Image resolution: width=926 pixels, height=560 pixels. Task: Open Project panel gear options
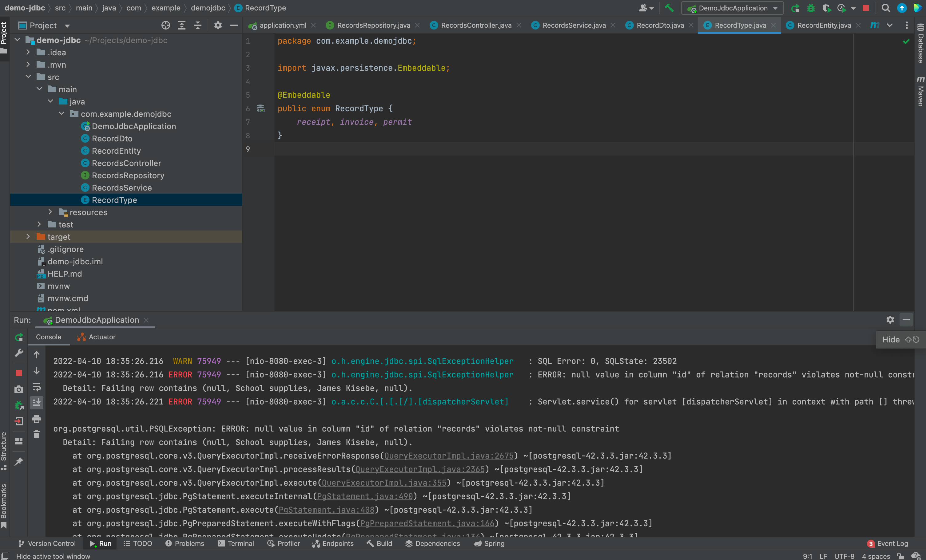(x=218, y=25)
